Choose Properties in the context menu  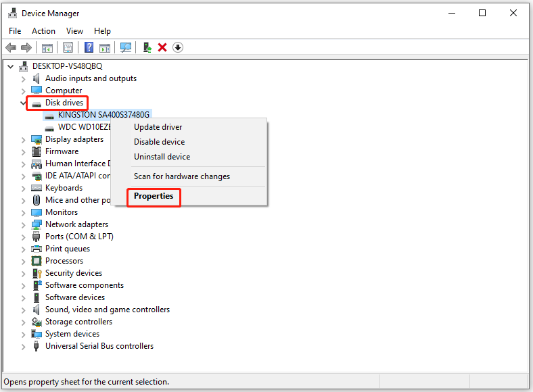click(x=154, y=196)
